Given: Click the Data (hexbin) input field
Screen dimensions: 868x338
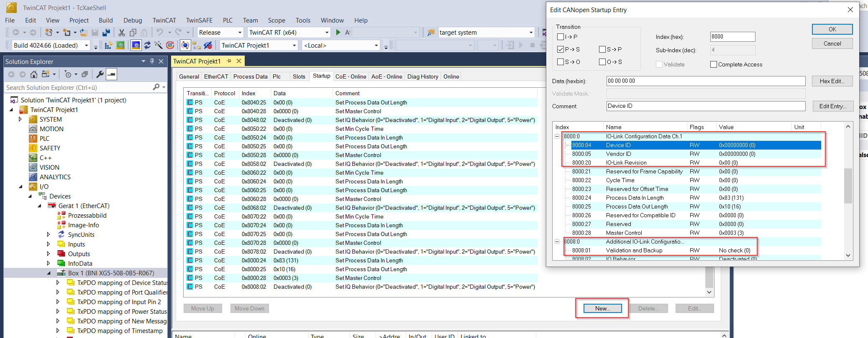Looking at the screenshot, I should tap(706, 81).
